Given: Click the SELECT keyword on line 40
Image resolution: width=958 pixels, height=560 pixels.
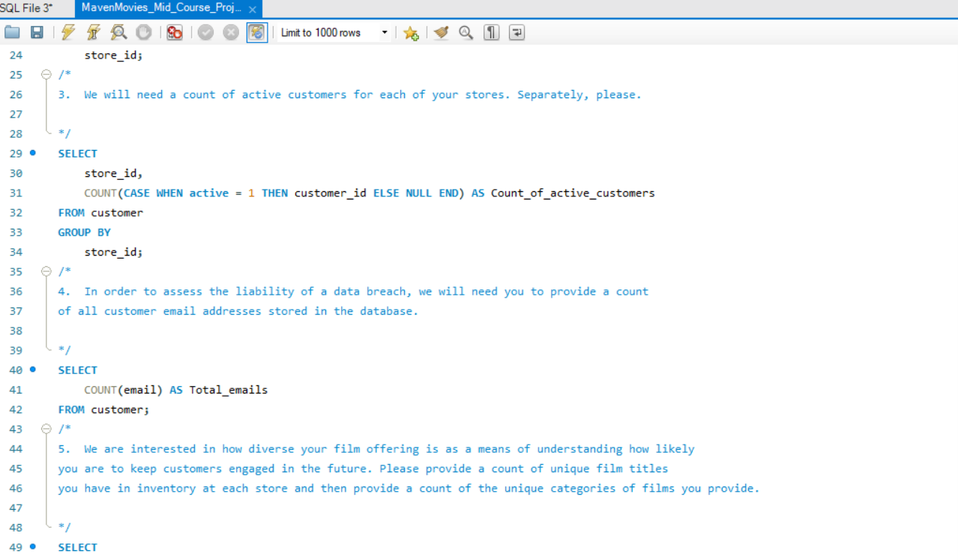Looking at the screenshot, I should (78, 370).
